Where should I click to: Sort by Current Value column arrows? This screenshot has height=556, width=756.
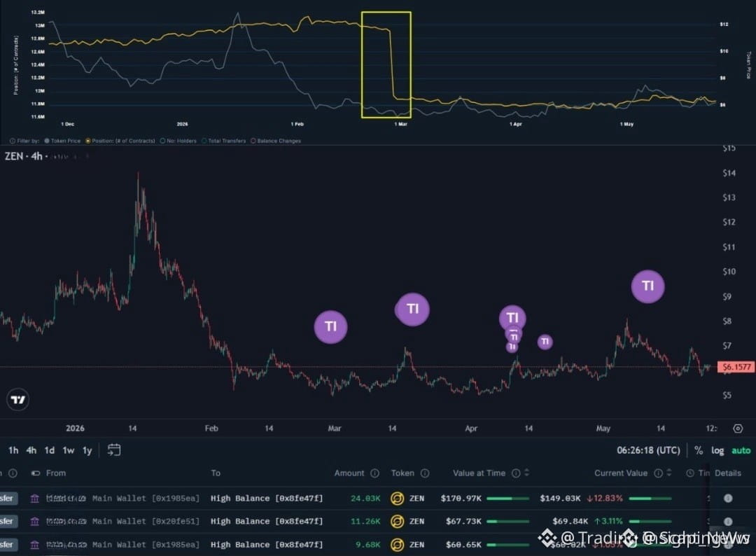coord(668,473)
